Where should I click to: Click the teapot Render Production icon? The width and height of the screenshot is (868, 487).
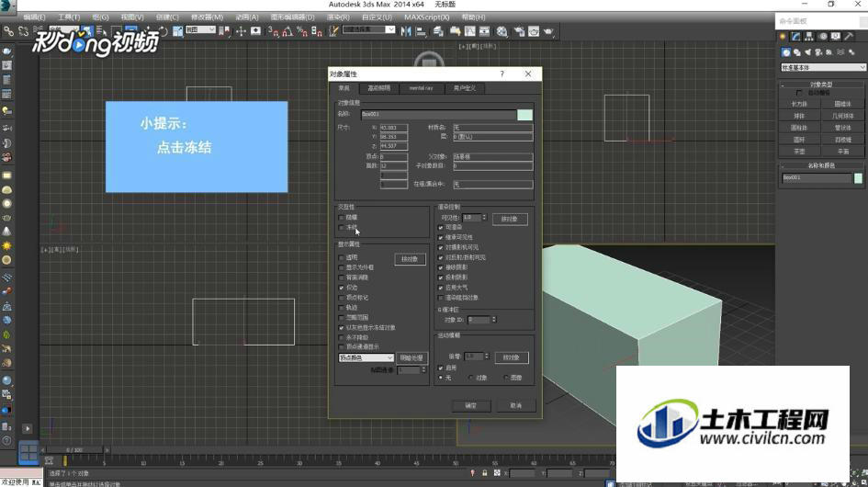pos(548,31)
